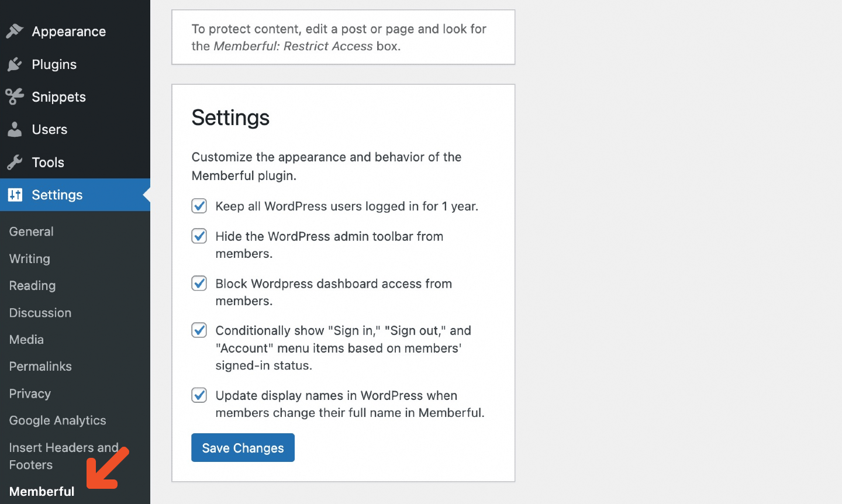Uncheck update display names in WordPress

[x=199, y=395]
